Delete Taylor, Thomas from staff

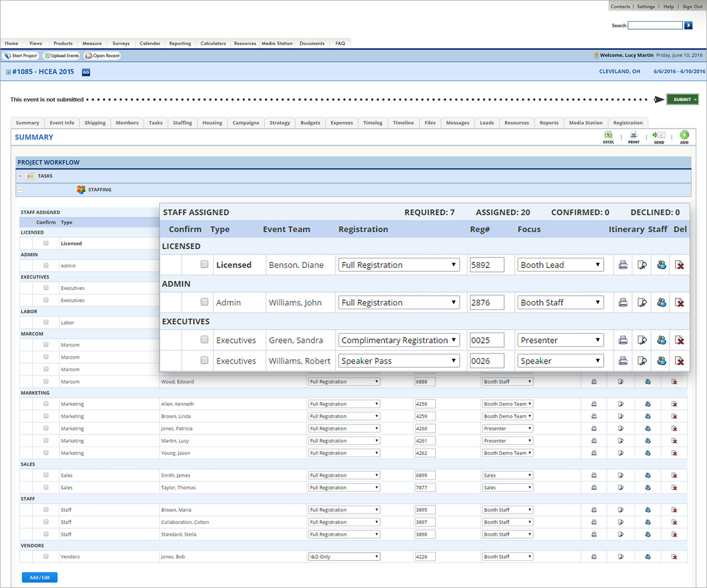pos(674,488)
